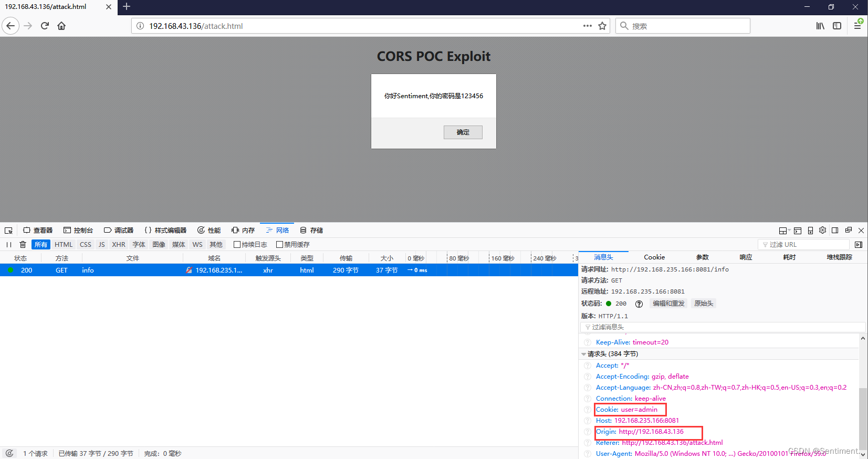Pause network request recording
The image size is (868, 459).
coord(9,245)
